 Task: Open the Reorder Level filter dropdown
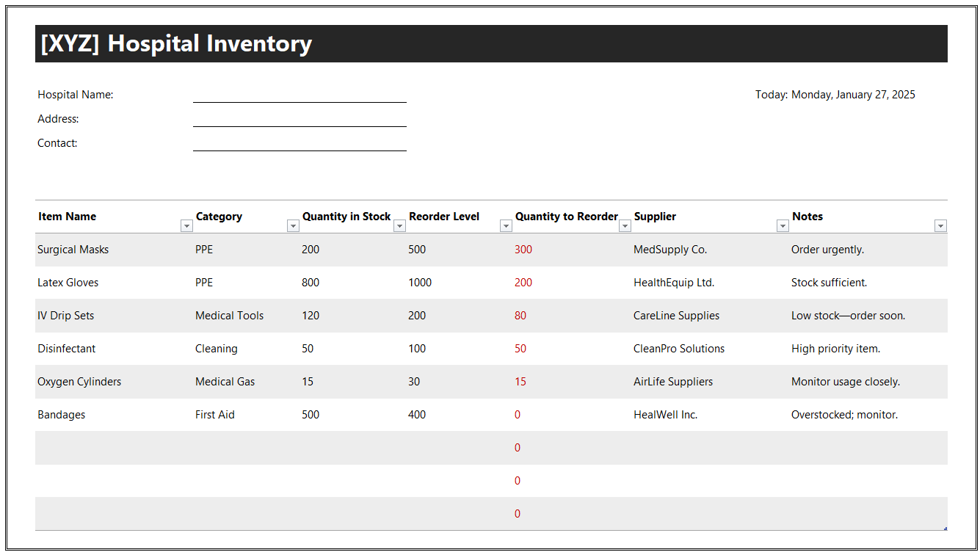[x=506, y=226]
